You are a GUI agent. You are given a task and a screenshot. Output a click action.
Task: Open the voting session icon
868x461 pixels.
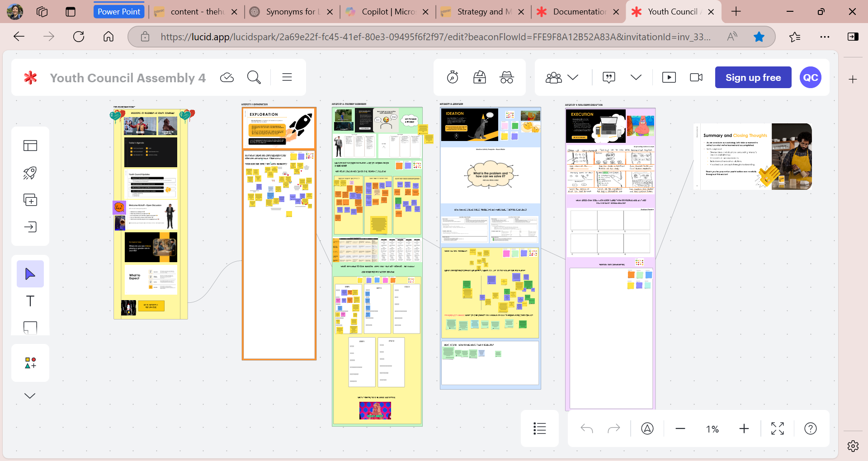click(x=480, y=78)
